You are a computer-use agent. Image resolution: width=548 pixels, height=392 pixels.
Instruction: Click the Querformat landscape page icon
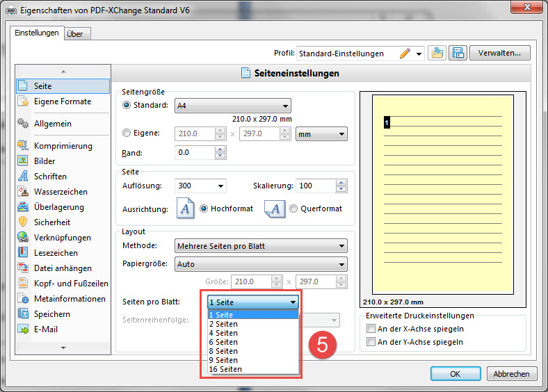pyautogui.click(x=275, y=209)
